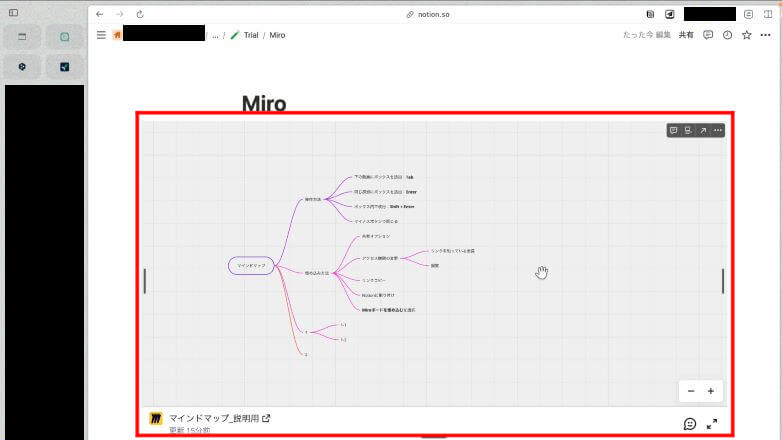Viewport: 782px width, 440px height.
Task: Open the reader view icon in browser toolbar
Action: point(749,14)
